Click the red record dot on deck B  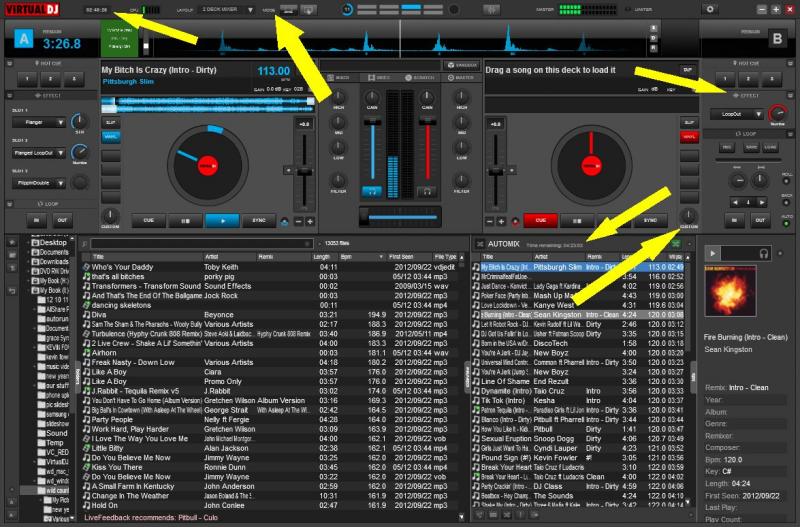point(515,221)
